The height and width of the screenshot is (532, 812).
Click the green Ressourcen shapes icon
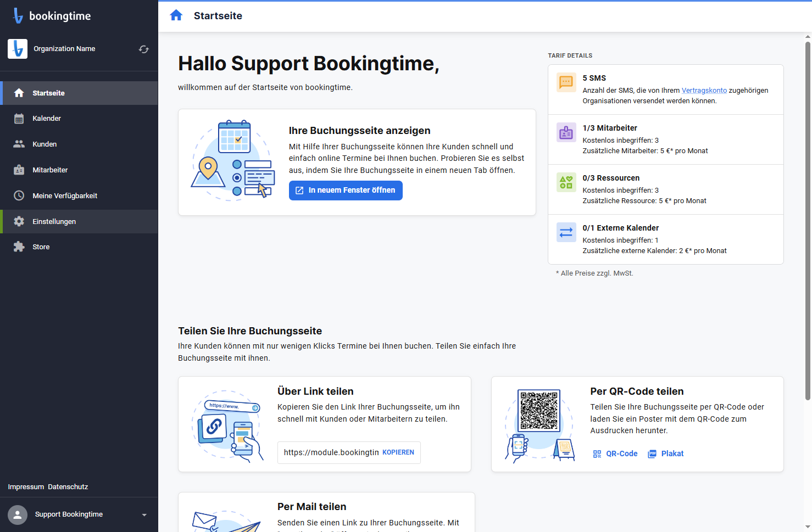coord(566,182)
